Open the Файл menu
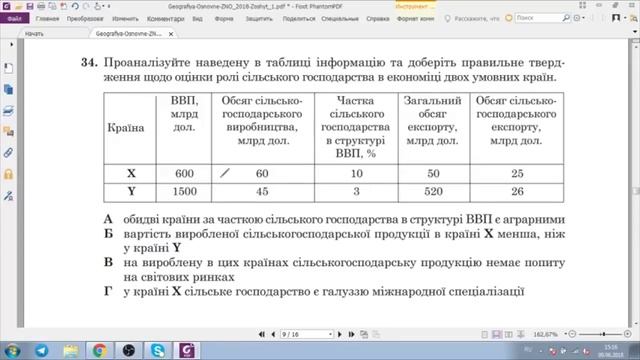 (15, 19)
